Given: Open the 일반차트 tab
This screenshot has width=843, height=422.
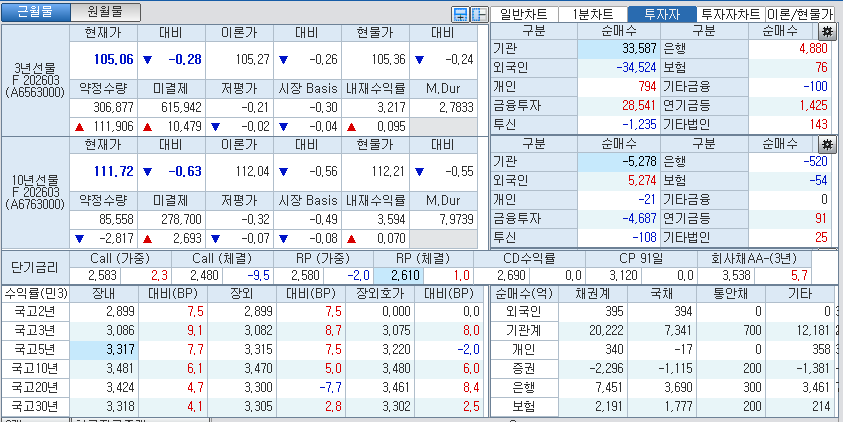Looking at the screenshot, I should click(524, 15).
